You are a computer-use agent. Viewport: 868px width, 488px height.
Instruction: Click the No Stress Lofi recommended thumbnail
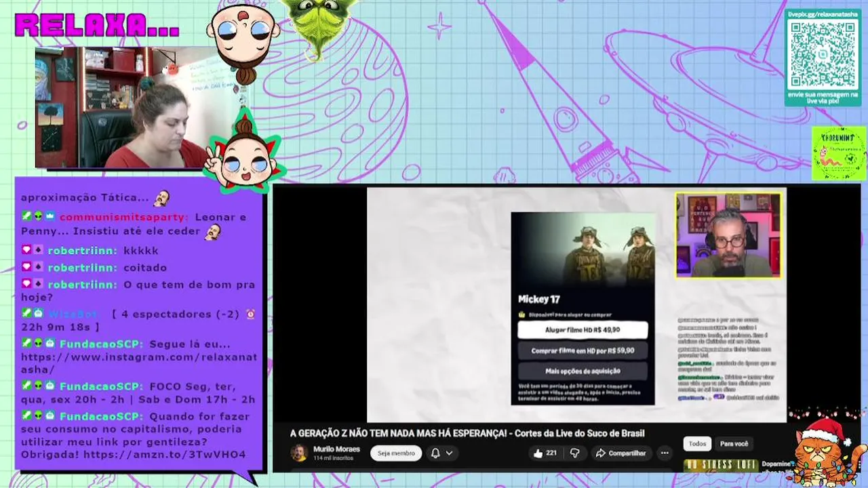pyautogui.click(x=720, y=465)
